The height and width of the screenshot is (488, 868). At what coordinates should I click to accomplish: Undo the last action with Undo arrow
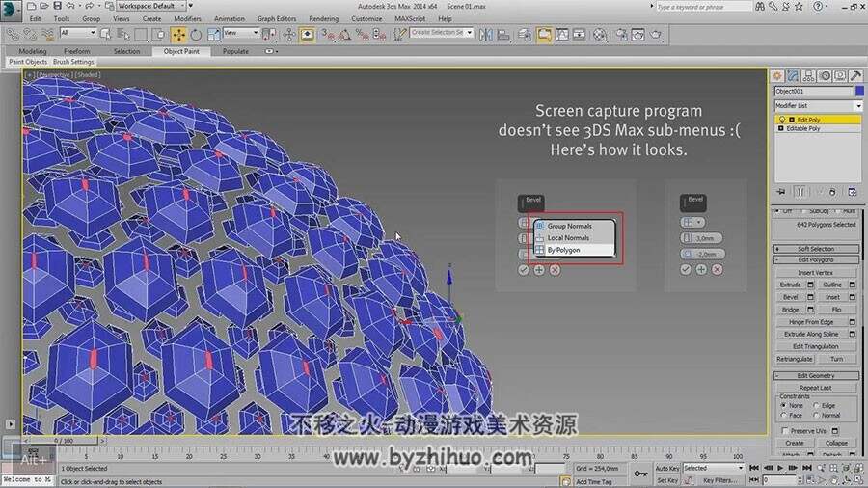point(70,6)
